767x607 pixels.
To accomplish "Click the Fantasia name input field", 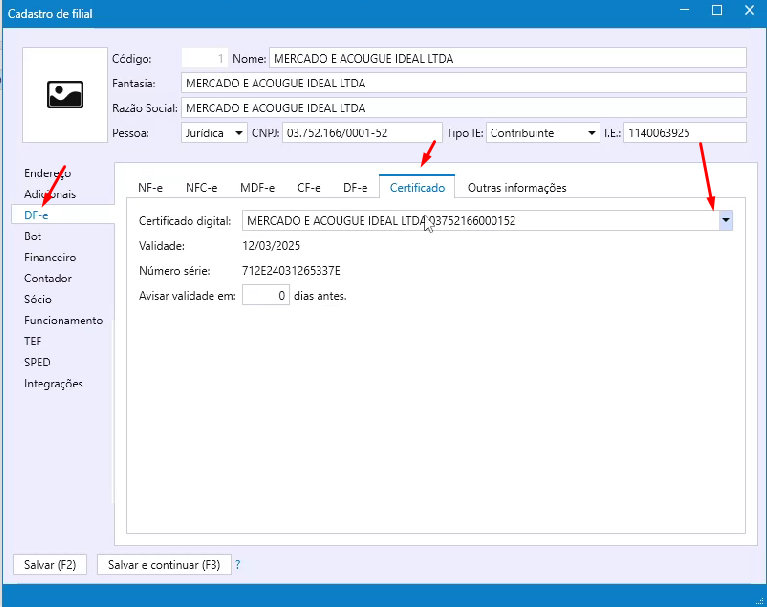I will (464, 82).
